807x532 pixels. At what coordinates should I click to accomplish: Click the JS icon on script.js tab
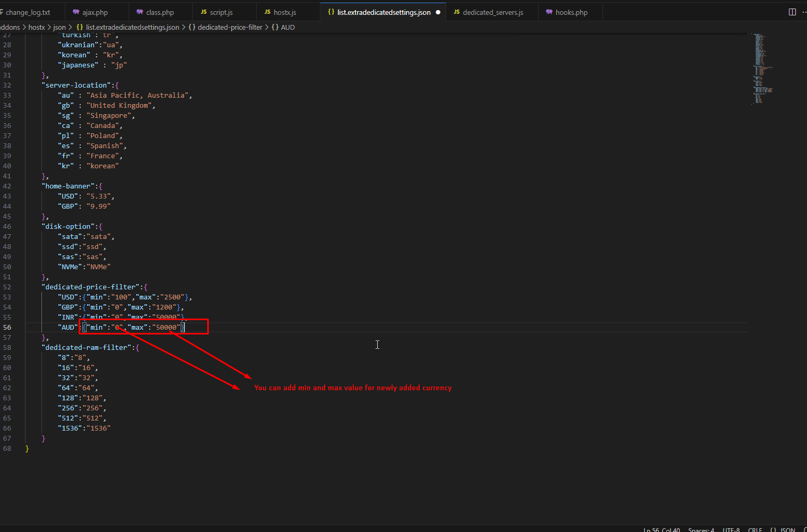203,12
